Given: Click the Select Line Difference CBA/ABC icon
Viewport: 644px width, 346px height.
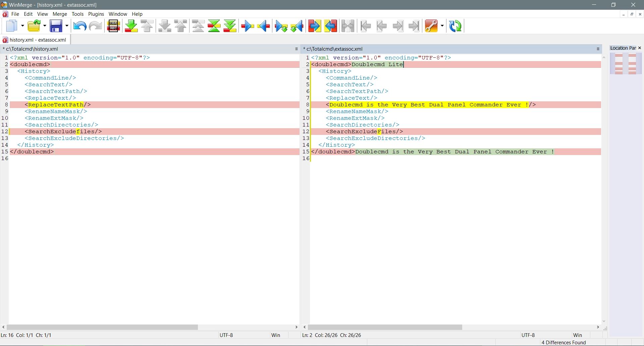Looking at the screenshot, I should point(113,26).
